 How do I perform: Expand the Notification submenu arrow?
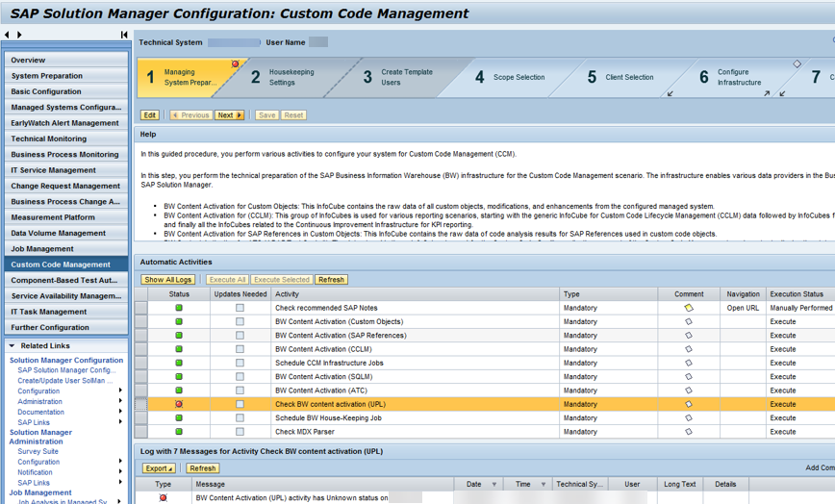[x=120, y=471]
